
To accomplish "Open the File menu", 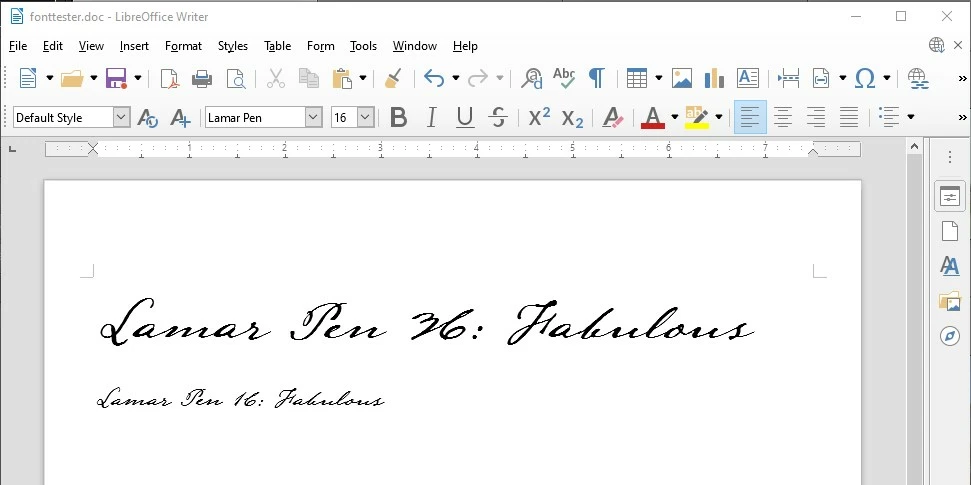I will pos(18,46).
